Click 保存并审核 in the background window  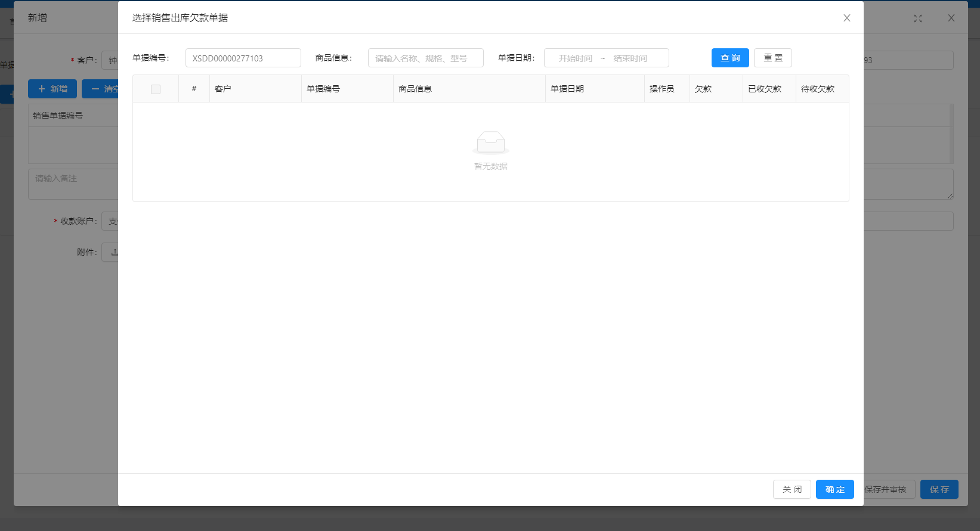pos(889,489)
